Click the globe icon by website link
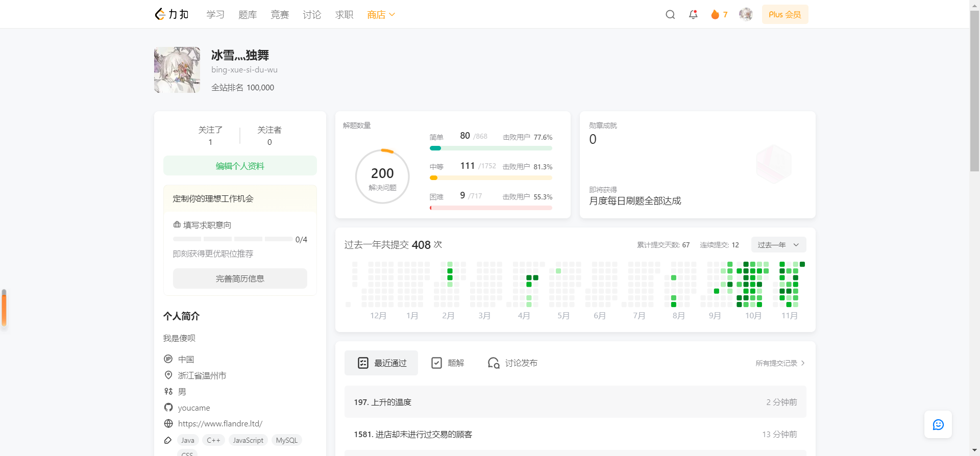980x456 pixels. coord(168,423)
